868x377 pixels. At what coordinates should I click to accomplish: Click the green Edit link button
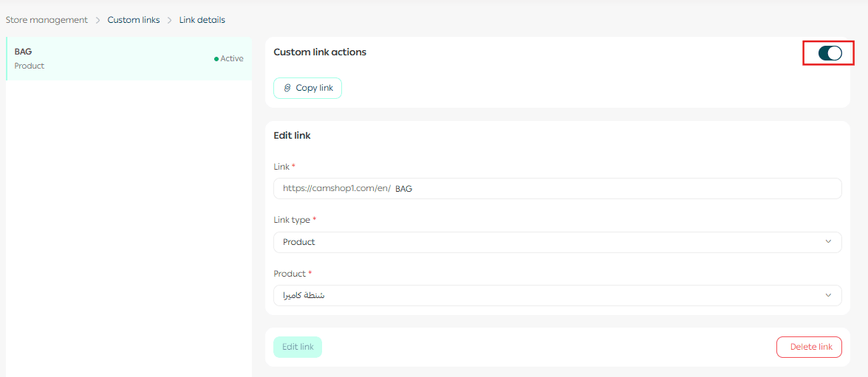coord(298,347)
